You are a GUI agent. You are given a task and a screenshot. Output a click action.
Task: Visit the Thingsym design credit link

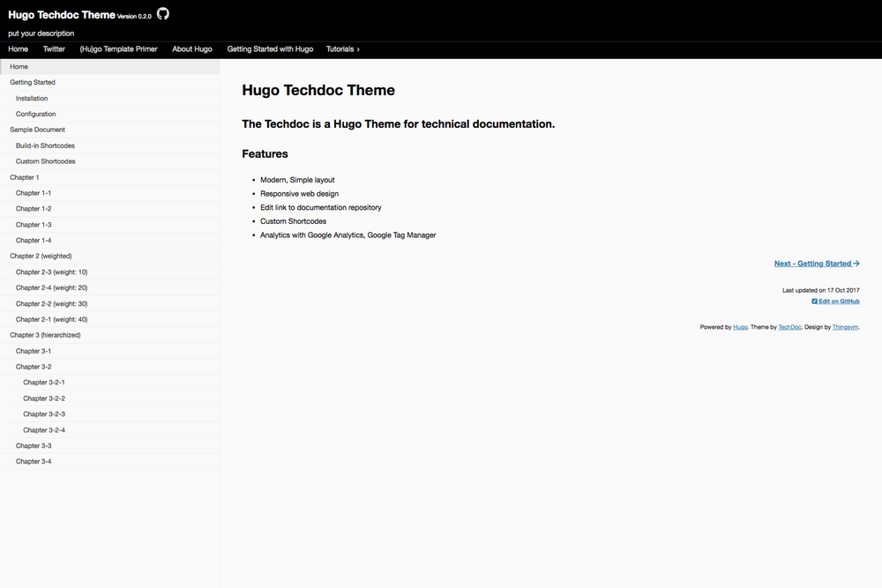click(845, 326)
